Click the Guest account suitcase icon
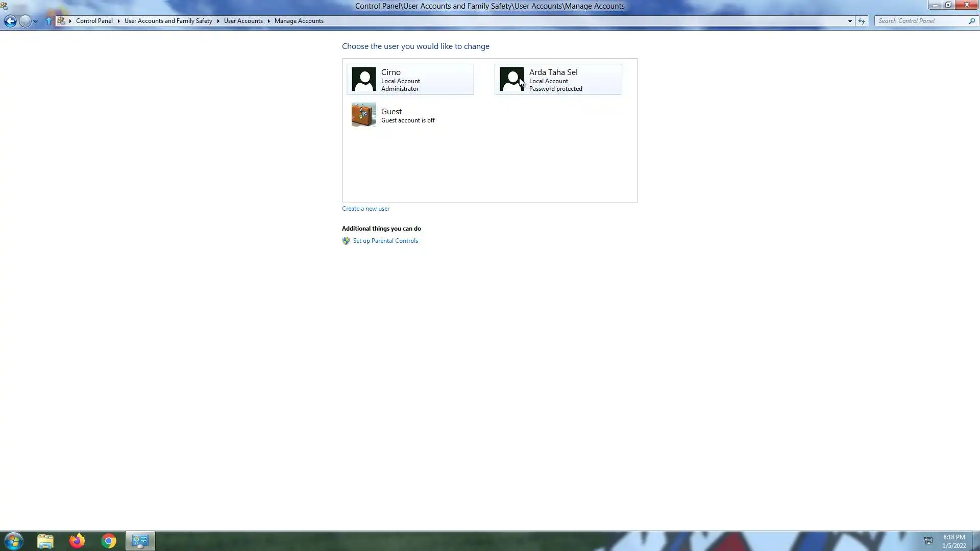980x551 pixels. click(363, 115)
